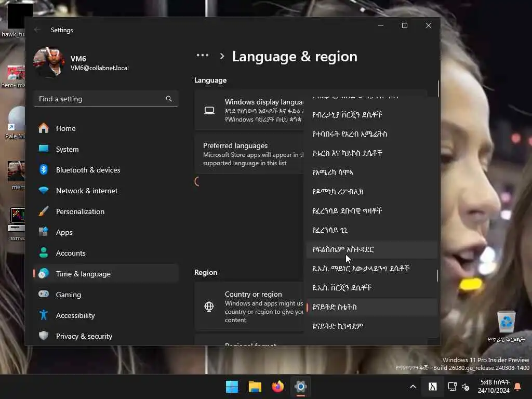Open Home settings page
Viewport: 532px width, 399px height.
coord(106,128)
